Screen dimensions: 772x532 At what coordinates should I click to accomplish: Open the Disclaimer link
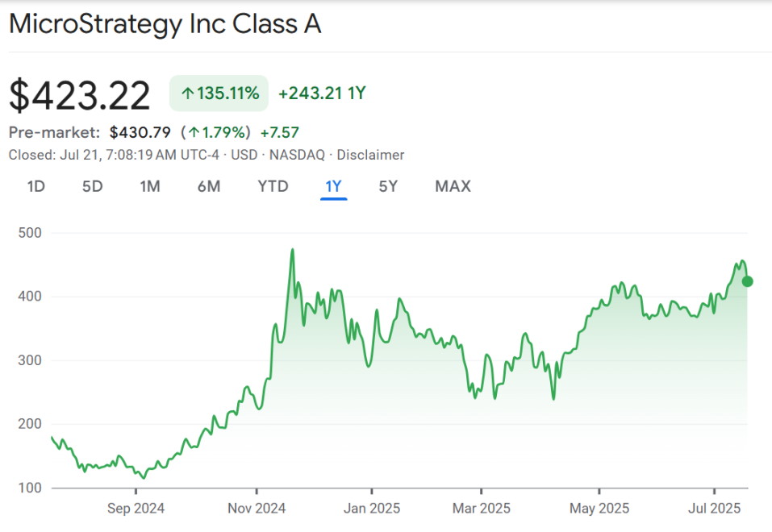click(x=370, y=155)
